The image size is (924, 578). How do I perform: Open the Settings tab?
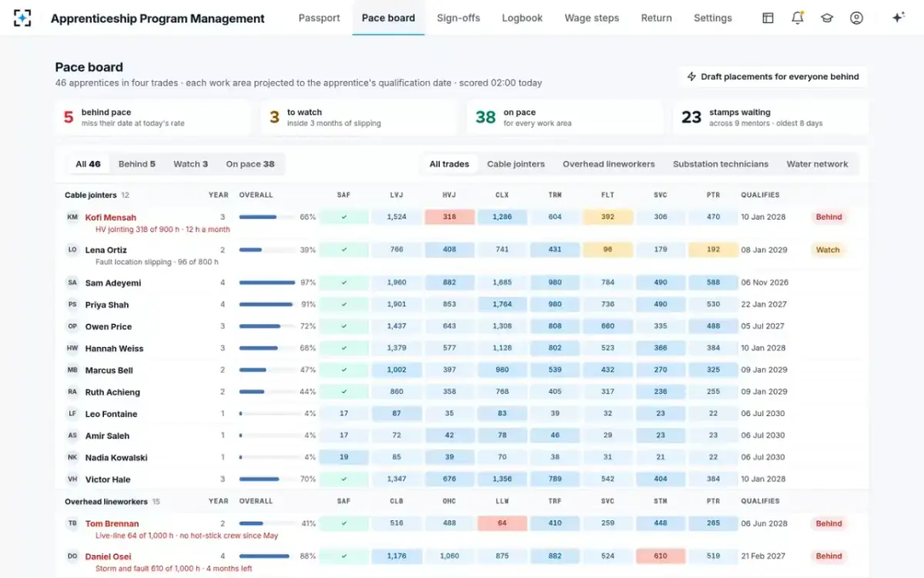click(x=713, y=18)
